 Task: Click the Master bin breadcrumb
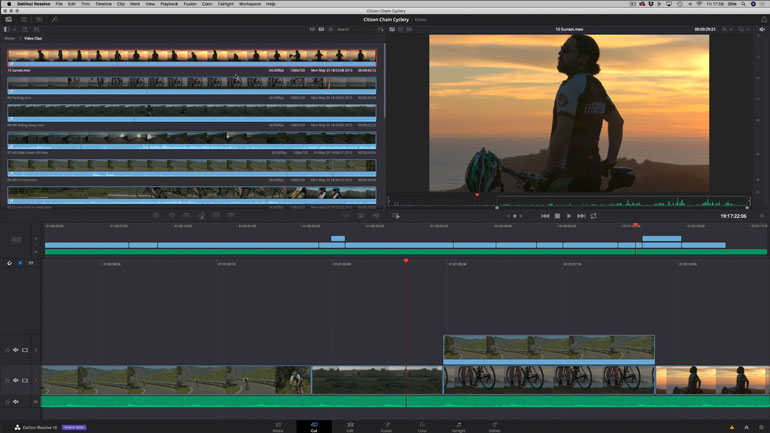click(x=10, y=38)
